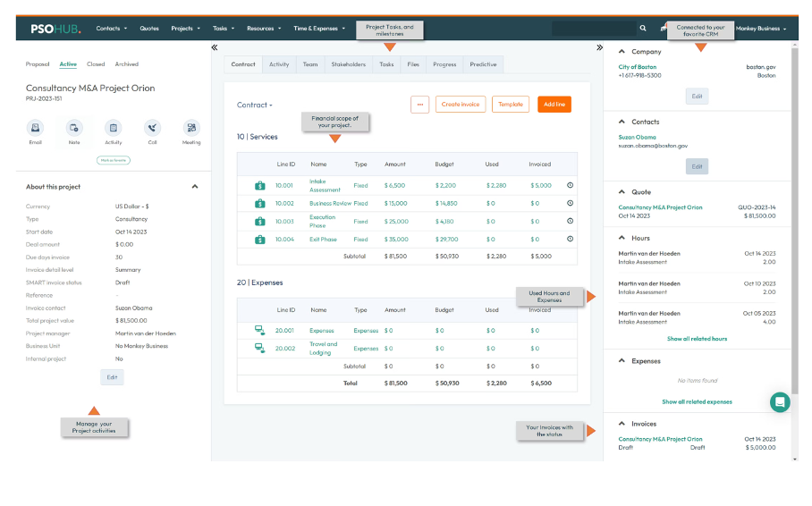Screen dimensions: 812x506
Task: Open the Contract heading dropdown
Action: coord(254,105)
